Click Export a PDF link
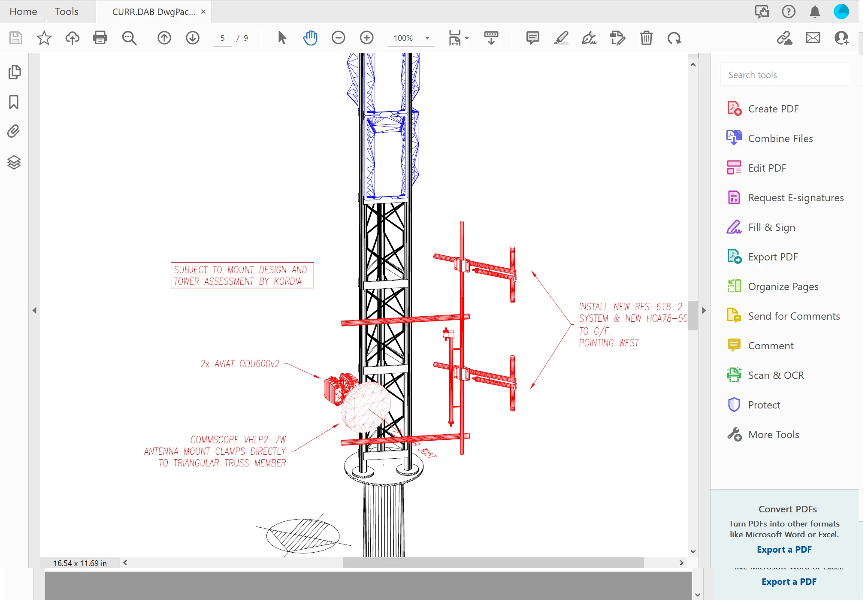 tap(784, 549)
